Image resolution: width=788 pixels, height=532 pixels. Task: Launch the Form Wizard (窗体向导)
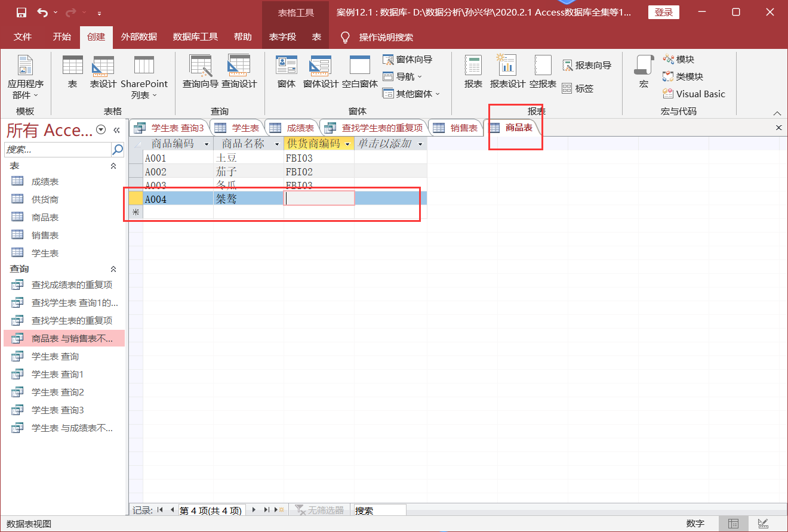coord(407,60)
